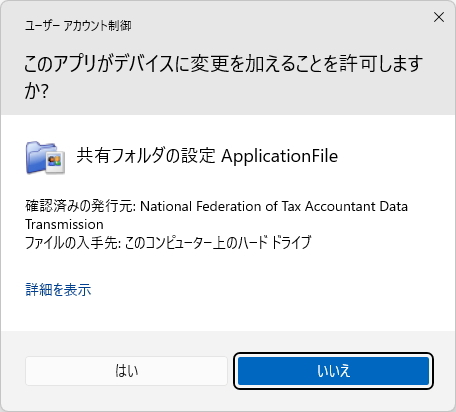Select the 共有フォルダの設定 program name
Viewport: 456px width, 412px height.
pos(146,156)
